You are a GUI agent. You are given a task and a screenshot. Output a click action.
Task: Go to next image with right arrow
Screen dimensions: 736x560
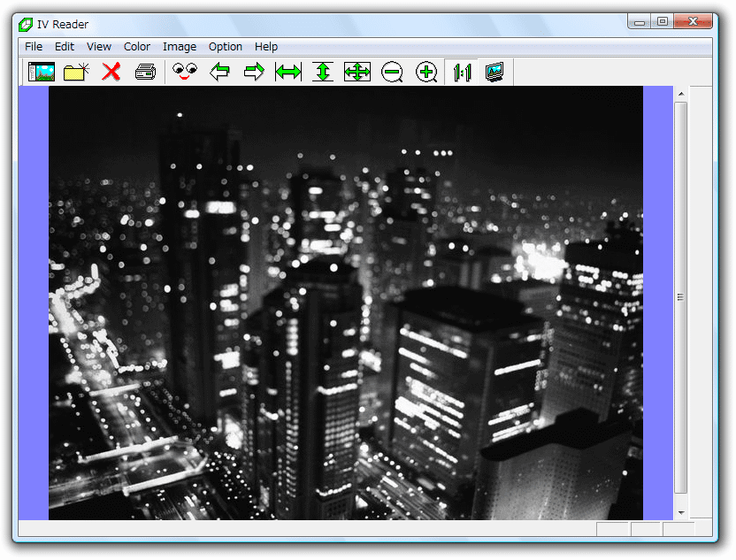pos(254,72)
